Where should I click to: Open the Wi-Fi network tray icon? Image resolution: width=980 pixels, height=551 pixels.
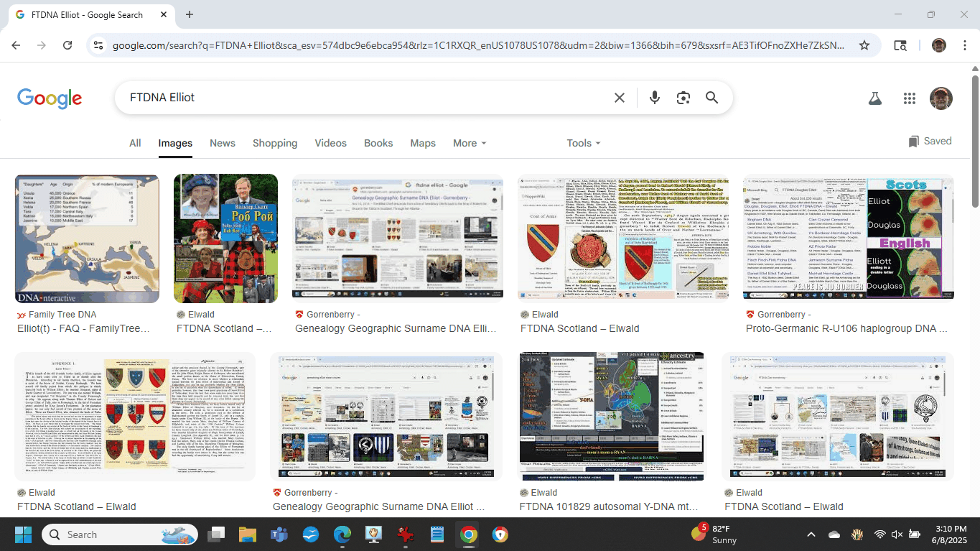(879, 534)
